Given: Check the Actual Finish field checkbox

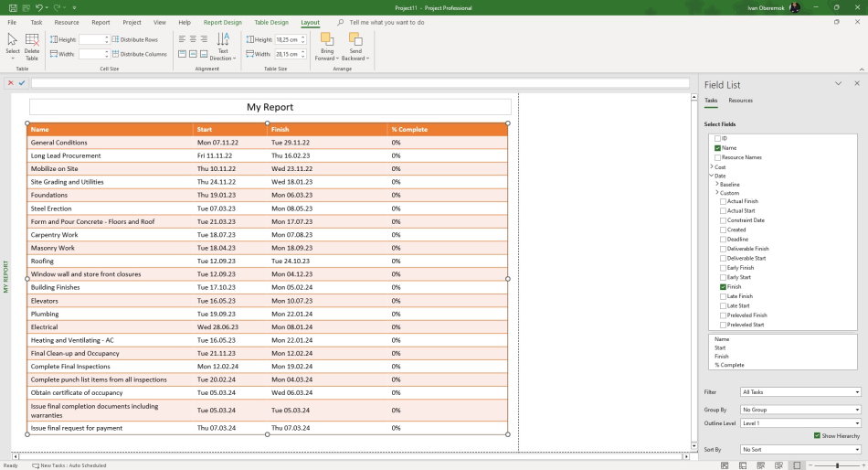Looking at the screenshot, I should (723, 202).
